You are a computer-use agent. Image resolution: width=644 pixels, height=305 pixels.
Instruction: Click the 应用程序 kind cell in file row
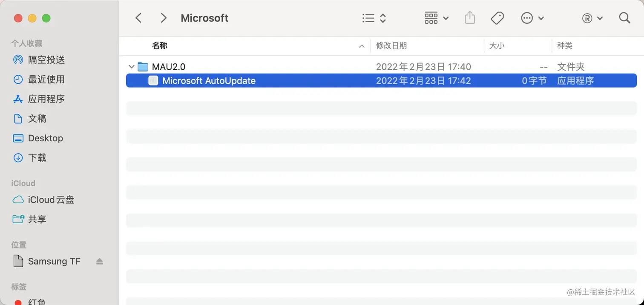[x=575, y=80]
